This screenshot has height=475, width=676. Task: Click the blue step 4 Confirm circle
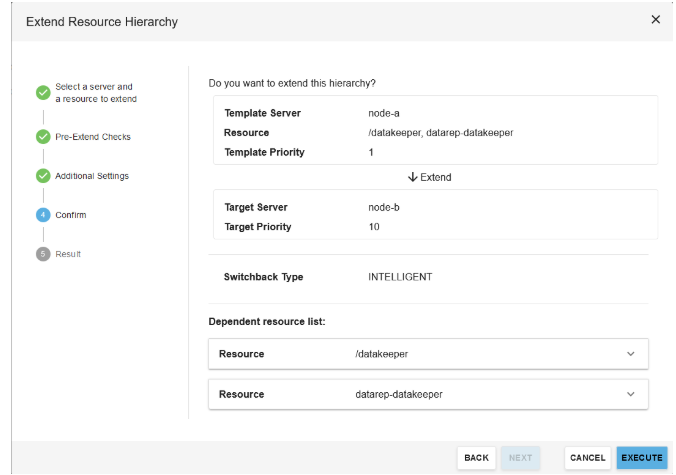pos(43,215)
